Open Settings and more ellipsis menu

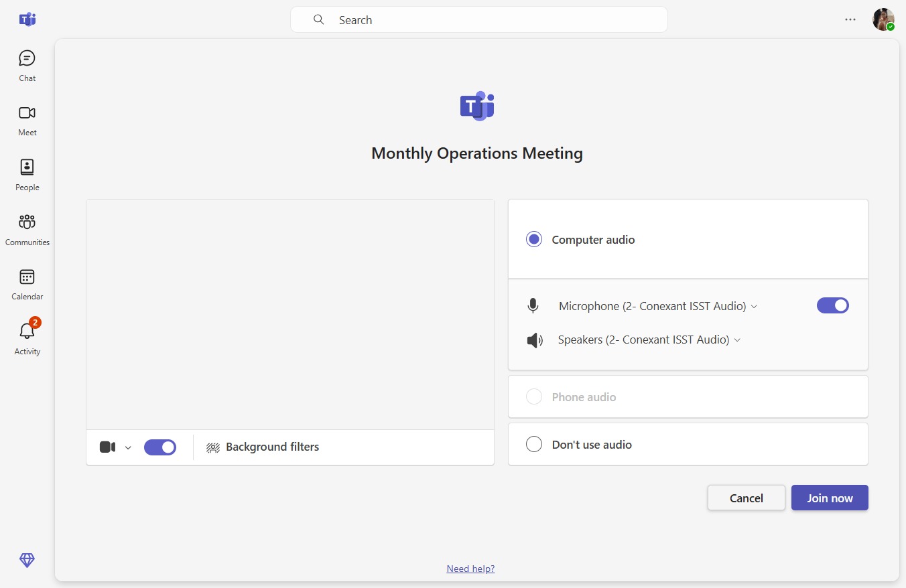coord(850,19)
